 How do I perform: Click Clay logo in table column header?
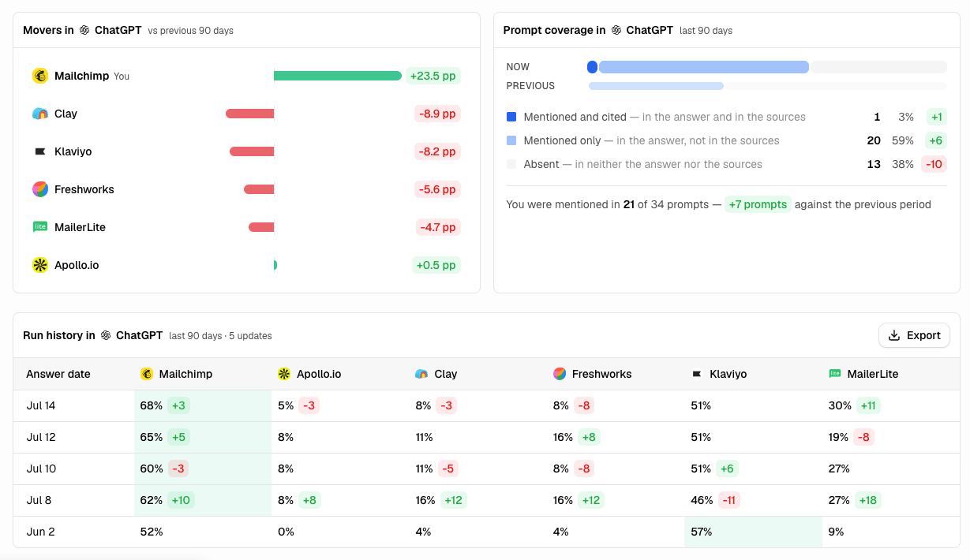(x=421, y=374)
